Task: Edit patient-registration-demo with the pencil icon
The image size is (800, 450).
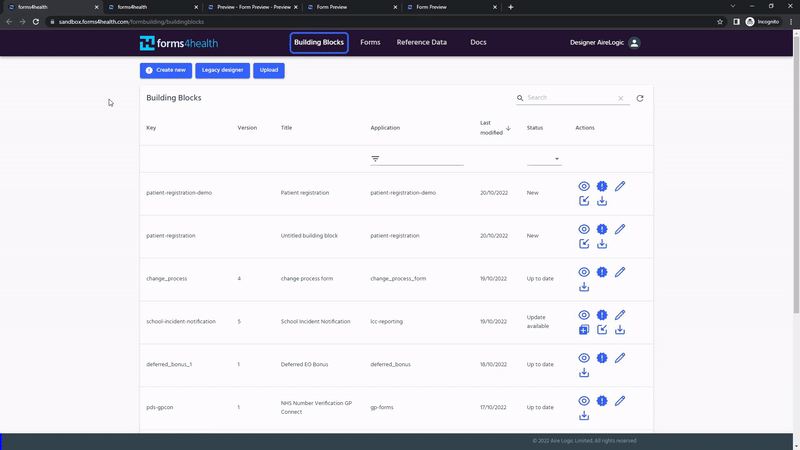Action: pos(620,186)
